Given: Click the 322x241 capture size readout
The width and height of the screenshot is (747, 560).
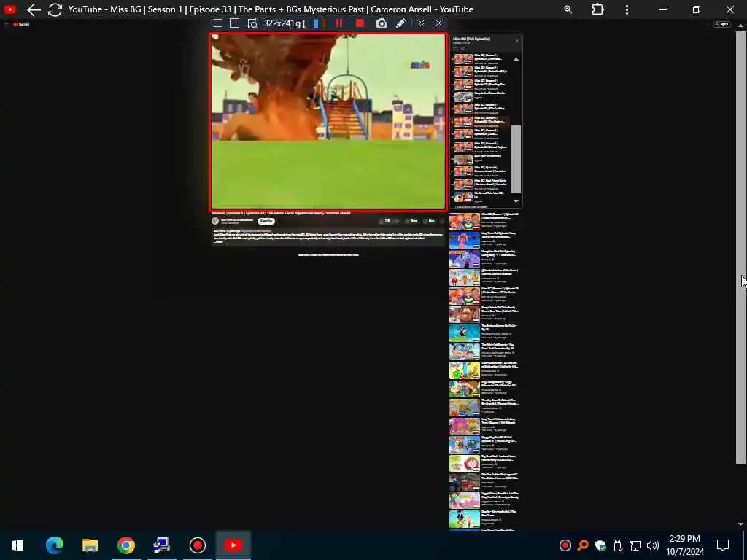Looking at the screenshot, I should pos(285,23).
